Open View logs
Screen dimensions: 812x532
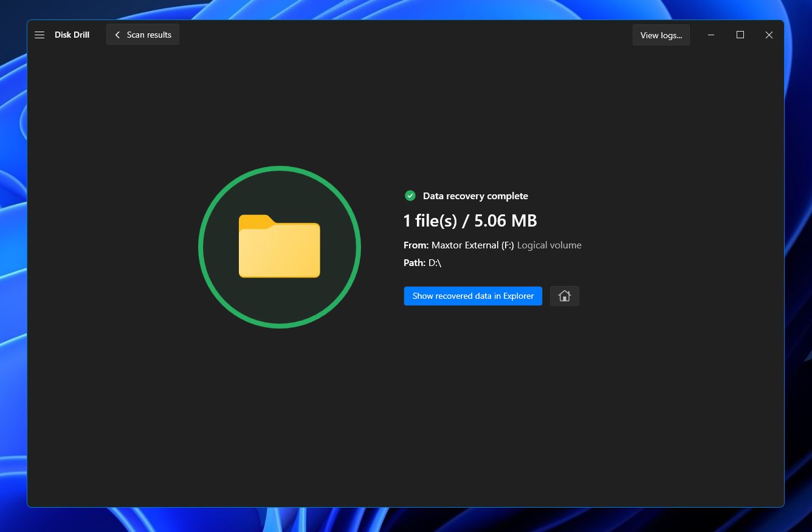click(661, 35)
